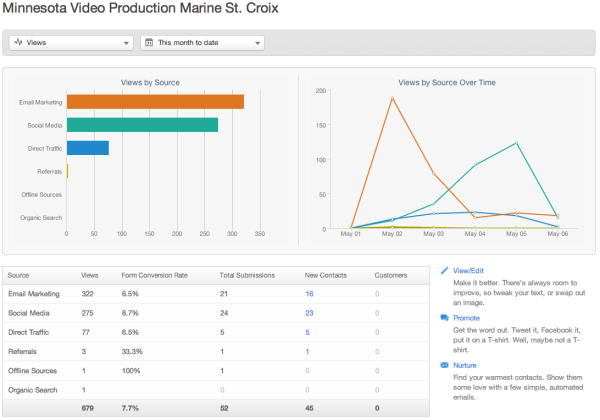Open the Nurture link

(465, 365)
